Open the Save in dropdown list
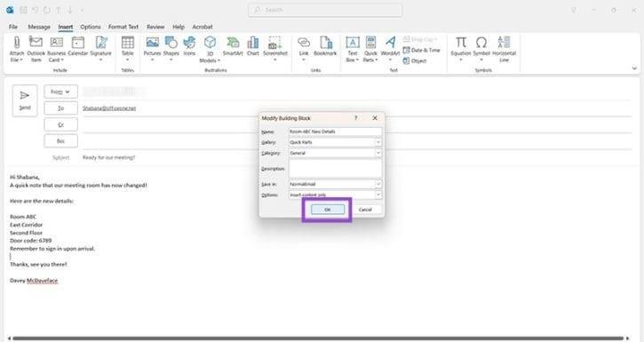The image size is (644, 342). 378,185
